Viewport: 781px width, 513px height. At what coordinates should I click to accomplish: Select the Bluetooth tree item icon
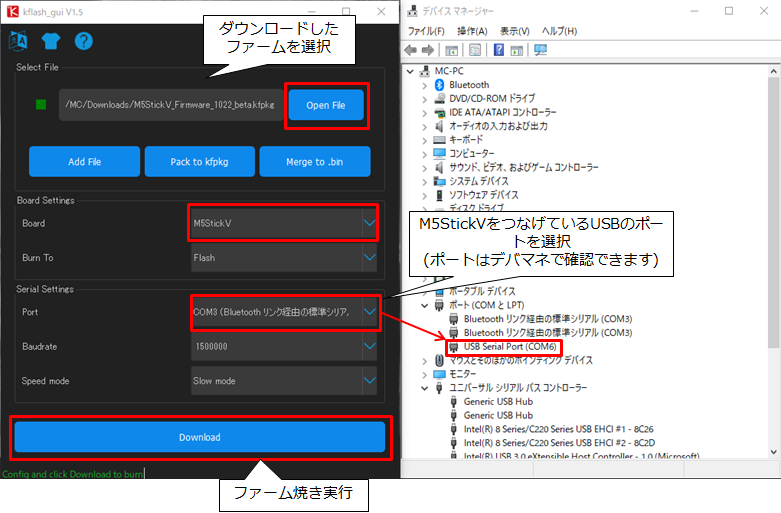(439, 85)
